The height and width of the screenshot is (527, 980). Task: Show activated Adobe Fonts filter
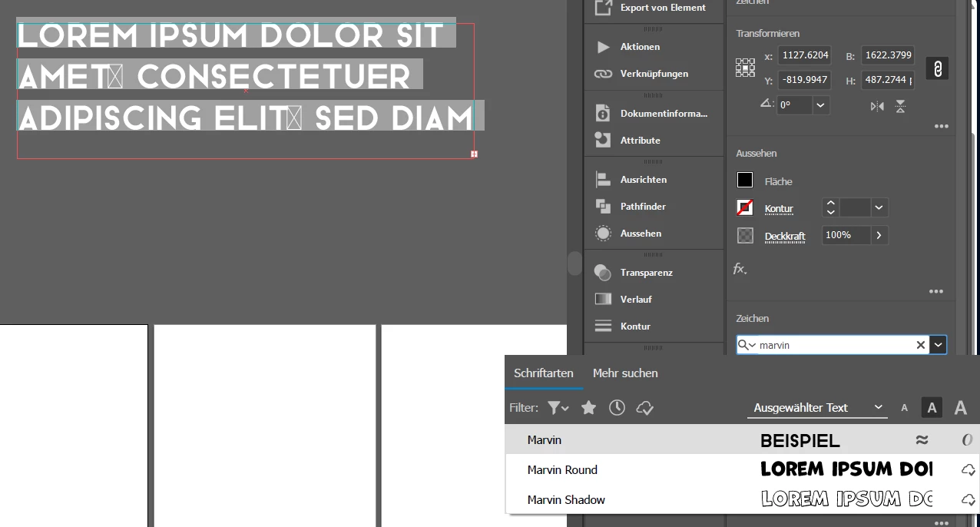(x=645, y=408)
